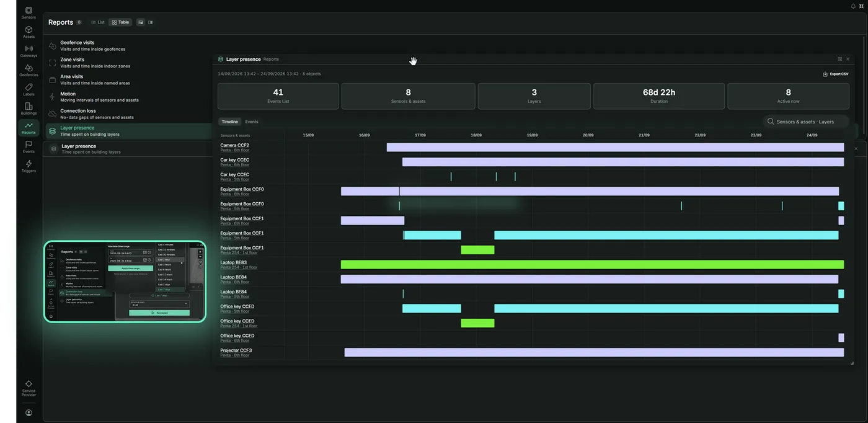Screen dimensions: 868x423
Task: Select the Timeline tab
Action: point(230,122)
